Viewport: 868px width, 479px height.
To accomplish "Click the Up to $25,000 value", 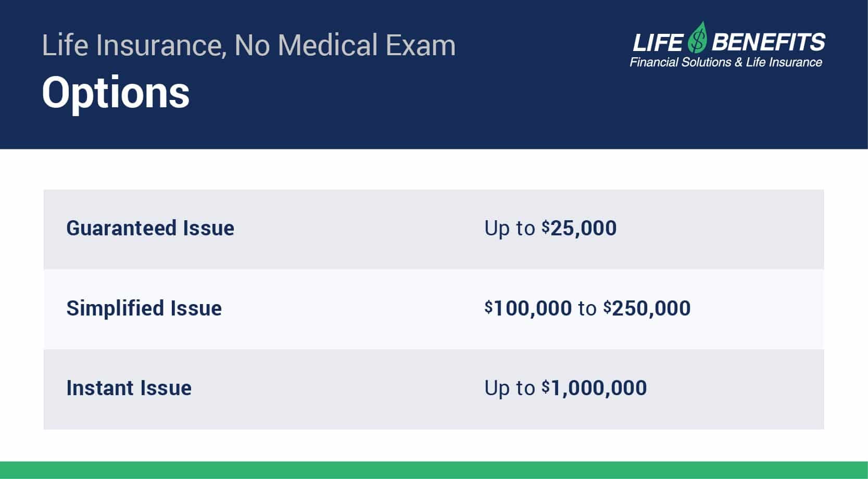I will [x=550, y=229].
